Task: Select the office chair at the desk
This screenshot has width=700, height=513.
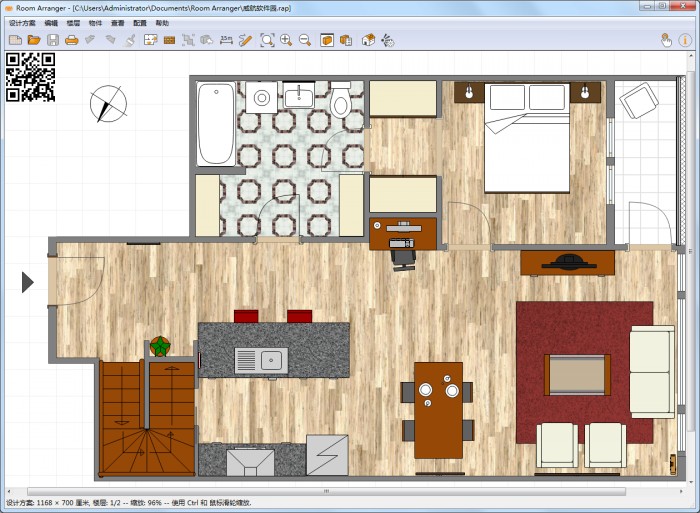Action: pos(404,260)
